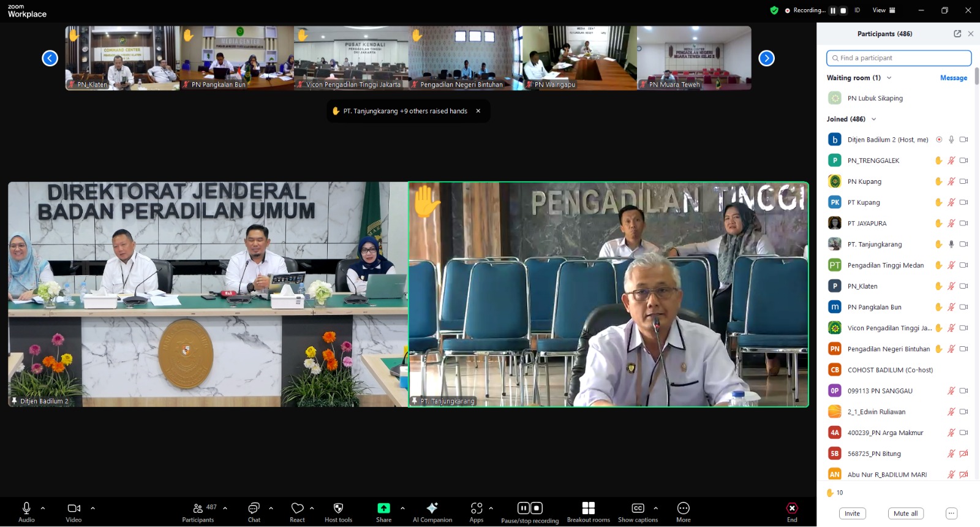Lower the raised hand of PT JAYAPURA

[x=938, y=223]
